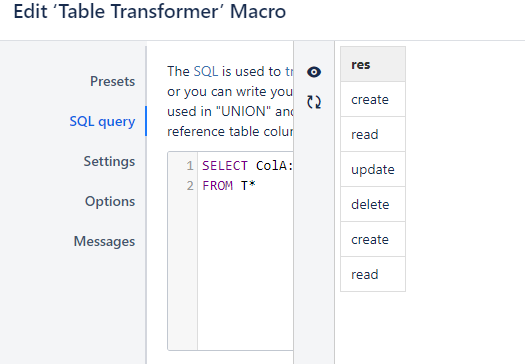Screen dimensions: 525x364
Task: Click line number 2 in editor gutter
Action: (190, 185)
